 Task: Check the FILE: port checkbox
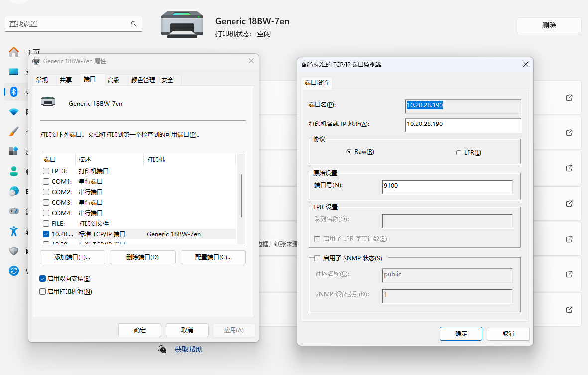pyautogui.click(x=46, y=224)
